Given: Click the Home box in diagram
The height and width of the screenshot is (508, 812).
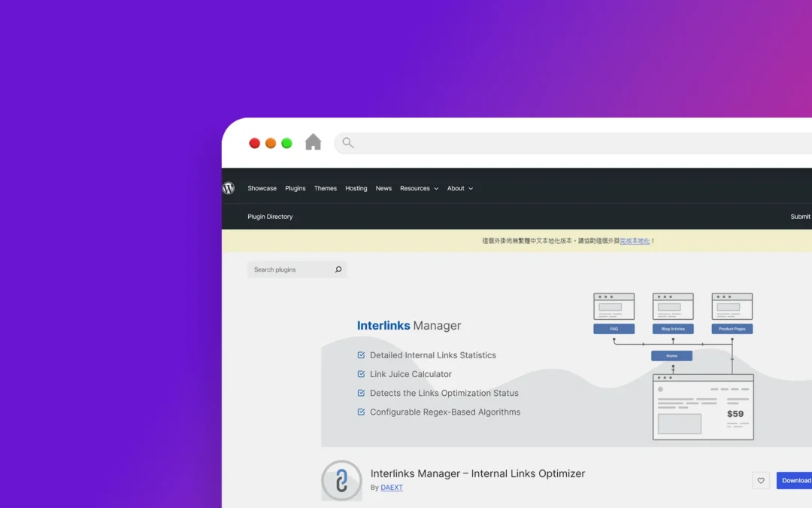Looking at the screenshot, I should point(671,355).
